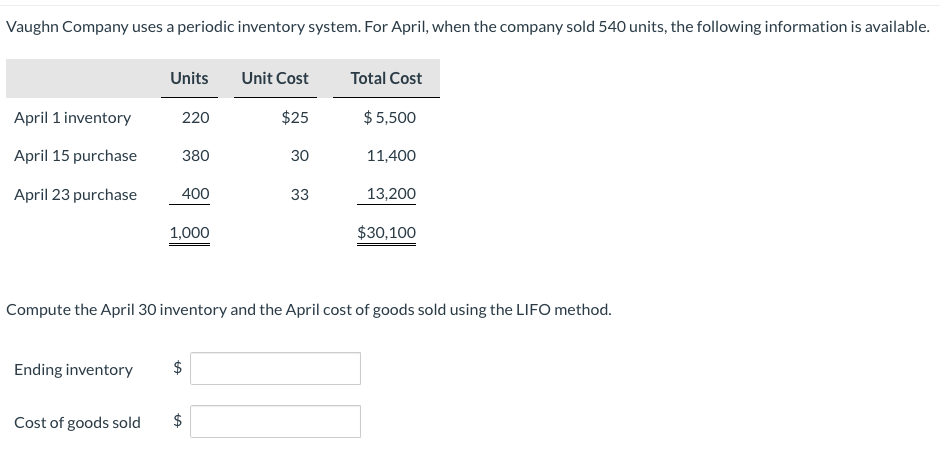
Task: Select the April 23 purchase row label
Action: (75, 195)
